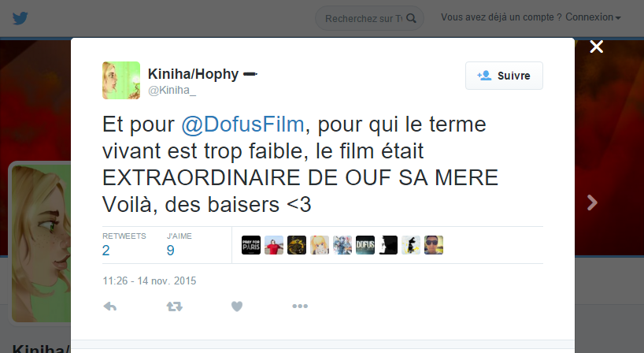Open the more options ellipsis menu

[300, 307]
